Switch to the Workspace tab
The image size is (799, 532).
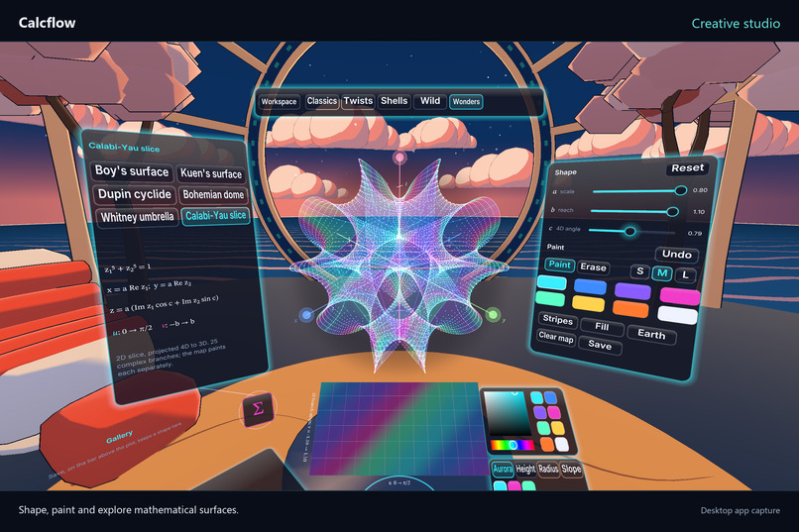[x=279, y=101]
